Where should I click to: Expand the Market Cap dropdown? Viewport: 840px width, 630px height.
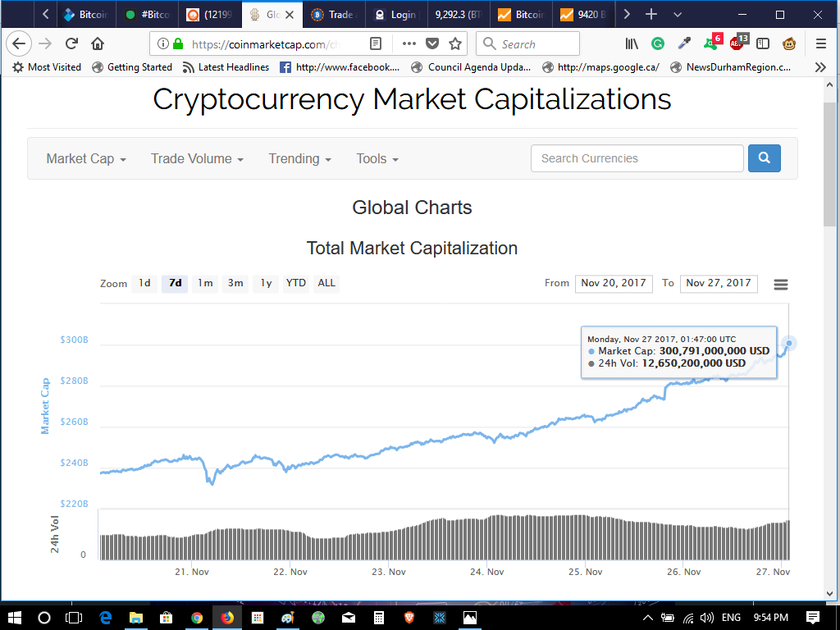tap(86, 159)
